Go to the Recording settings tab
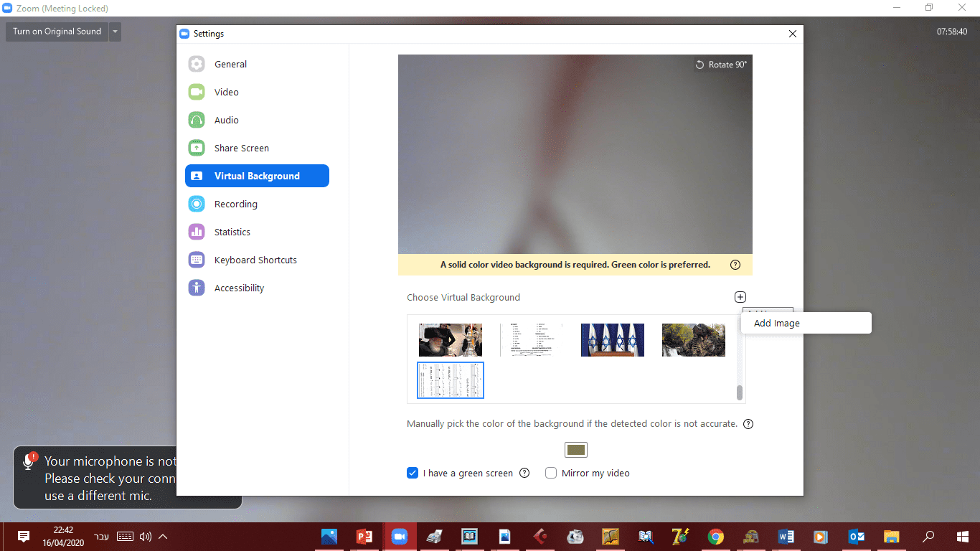 [257, 204]
